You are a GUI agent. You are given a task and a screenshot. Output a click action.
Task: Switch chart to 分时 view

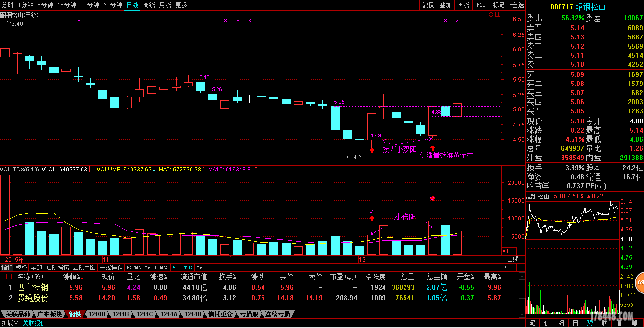(x=8, y=5)
